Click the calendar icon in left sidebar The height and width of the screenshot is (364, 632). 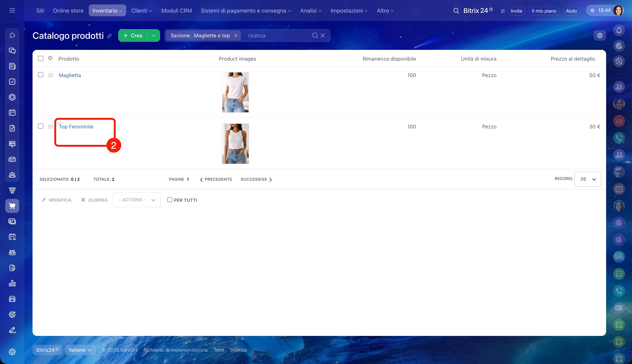point(12,113)
